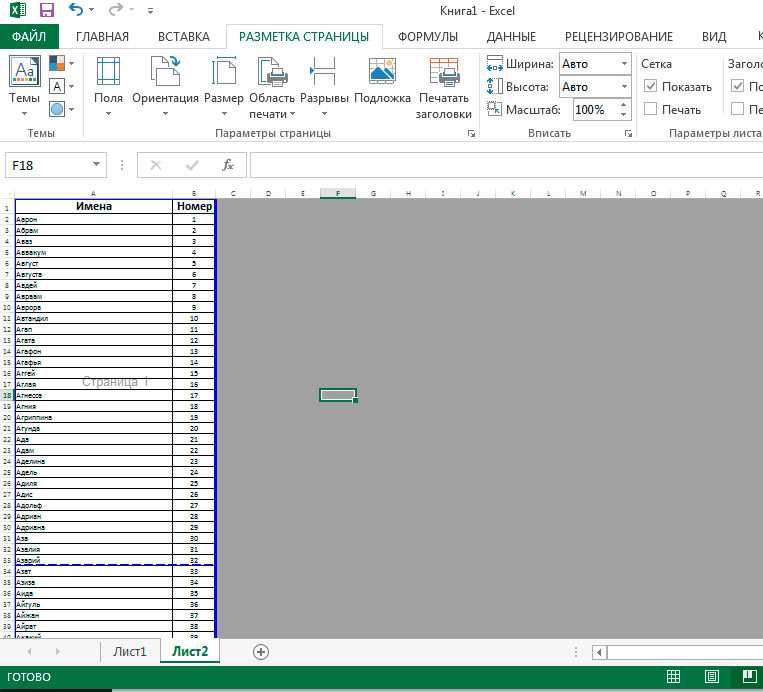This screenshot has width=763, height=692.
Task: Toggle Заголовки show checkbox
Action: pyautogui.click(x=738, y=86)
